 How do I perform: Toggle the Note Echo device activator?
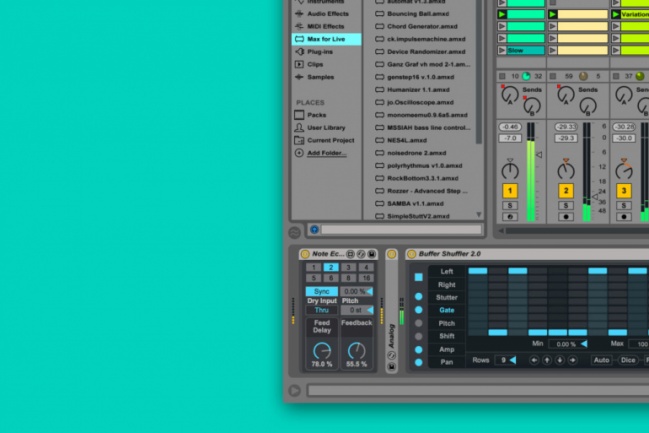(x=305, y=254)
